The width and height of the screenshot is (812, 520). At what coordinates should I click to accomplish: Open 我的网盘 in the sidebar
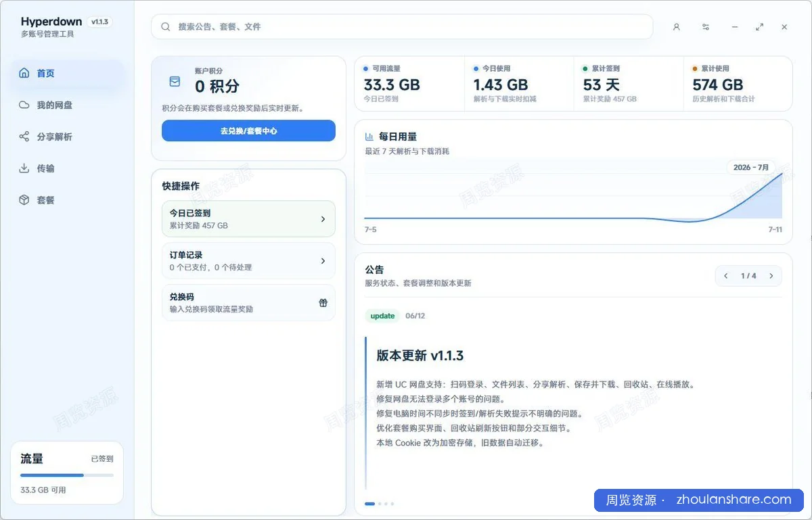point(68,105)
